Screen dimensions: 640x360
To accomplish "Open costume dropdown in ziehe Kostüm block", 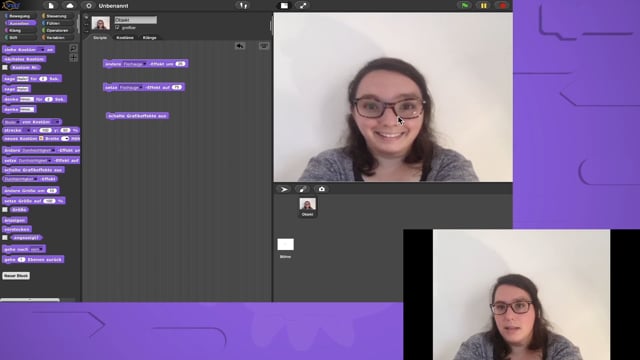I will [42, 50].
